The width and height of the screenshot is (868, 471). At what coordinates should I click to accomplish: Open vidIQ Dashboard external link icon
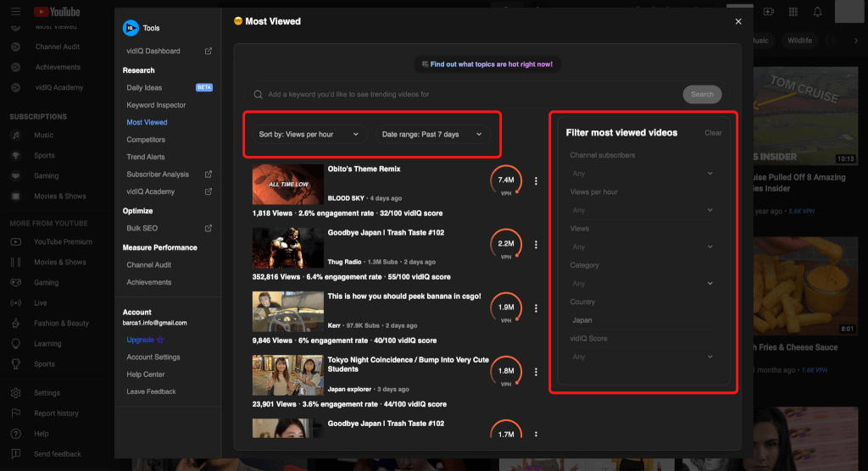(209, 52)
